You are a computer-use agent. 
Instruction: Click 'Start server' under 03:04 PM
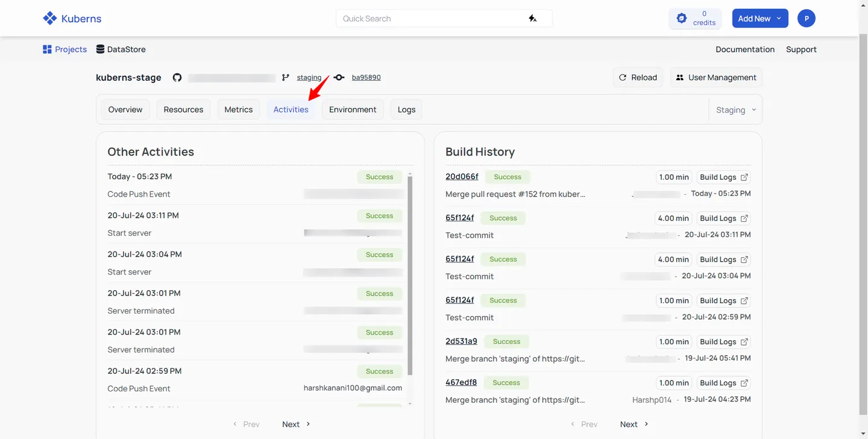pos(130,272)
